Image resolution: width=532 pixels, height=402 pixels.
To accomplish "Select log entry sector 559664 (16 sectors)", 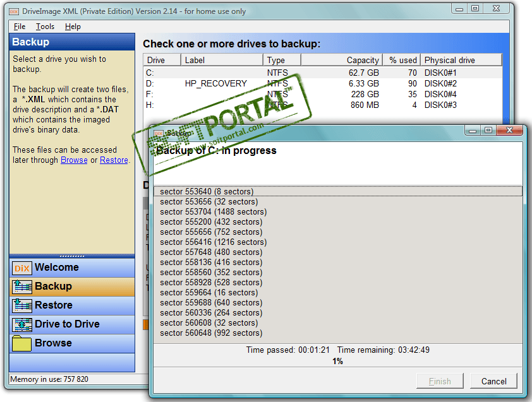I will point(337,293).
